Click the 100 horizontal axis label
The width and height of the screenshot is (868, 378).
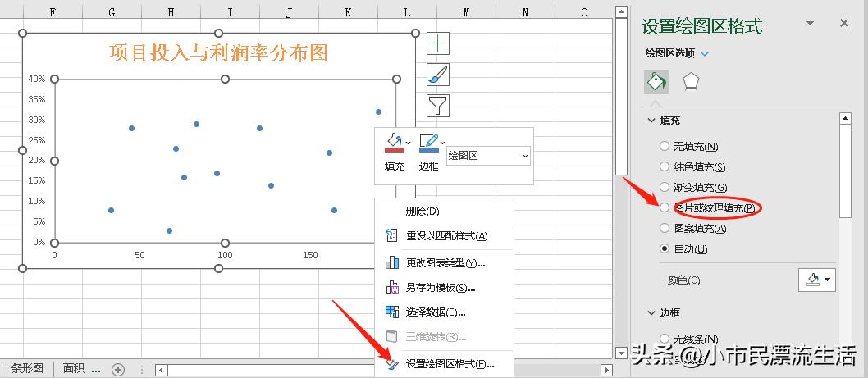225,255
